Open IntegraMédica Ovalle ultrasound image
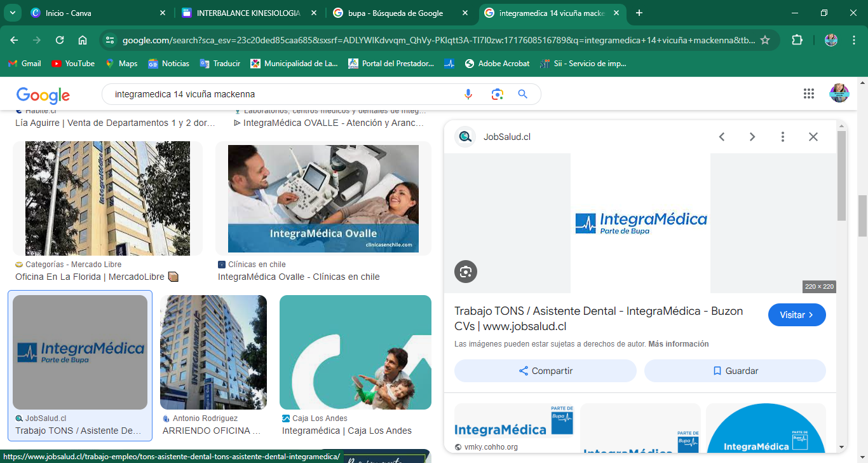Image resolution: width=868 pixels, height=463 pixels. 323,198
